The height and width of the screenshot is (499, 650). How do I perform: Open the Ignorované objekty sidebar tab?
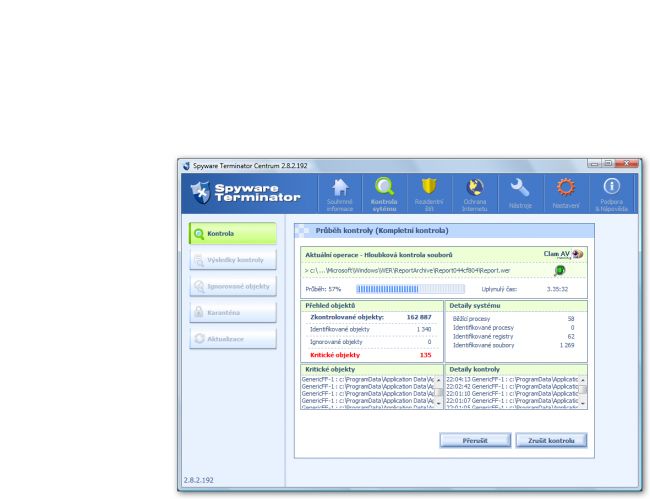(x=233, y=286)
